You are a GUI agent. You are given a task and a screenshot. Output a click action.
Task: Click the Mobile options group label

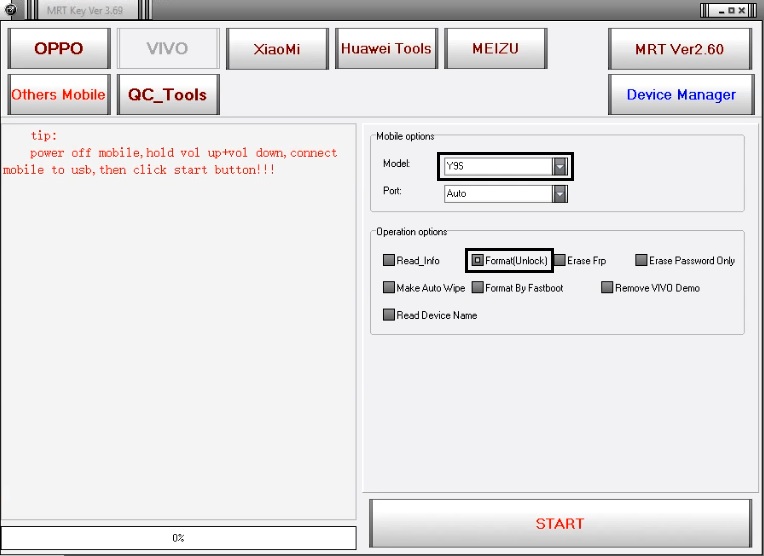click(x=405, y=136)
